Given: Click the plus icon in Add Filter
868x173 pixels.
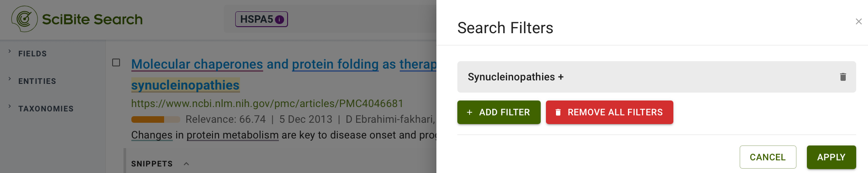Looking at the screenshot, I should pos(470,112).
